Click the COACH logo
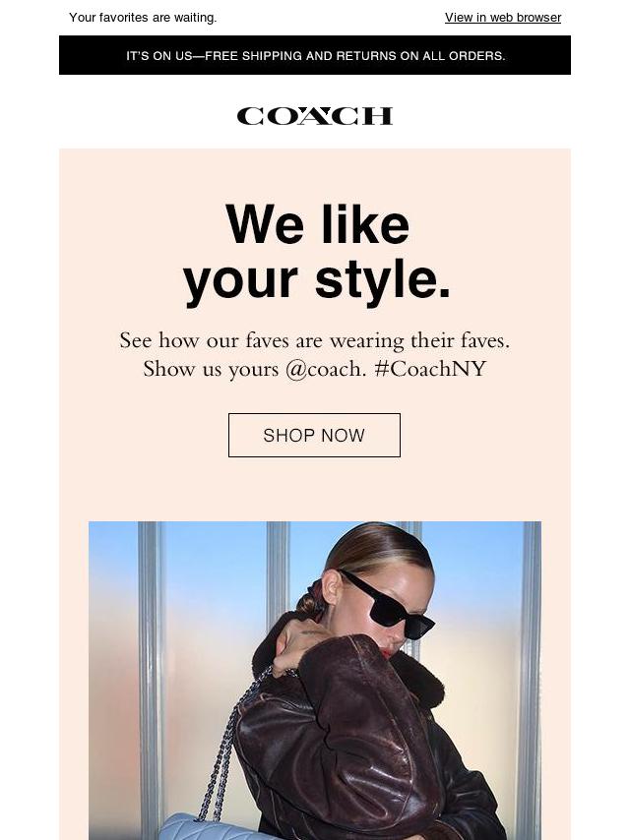The height and width of the screenshot is (840, 630). 315,116
